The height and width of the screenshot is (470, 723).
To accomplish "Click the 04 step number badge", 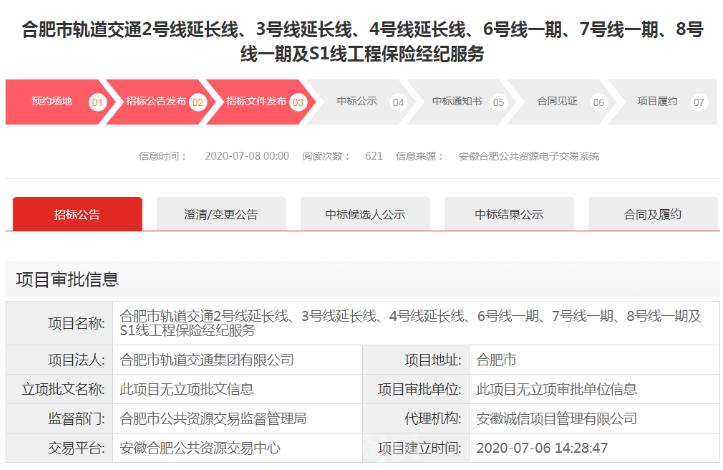I will point(398,102).
